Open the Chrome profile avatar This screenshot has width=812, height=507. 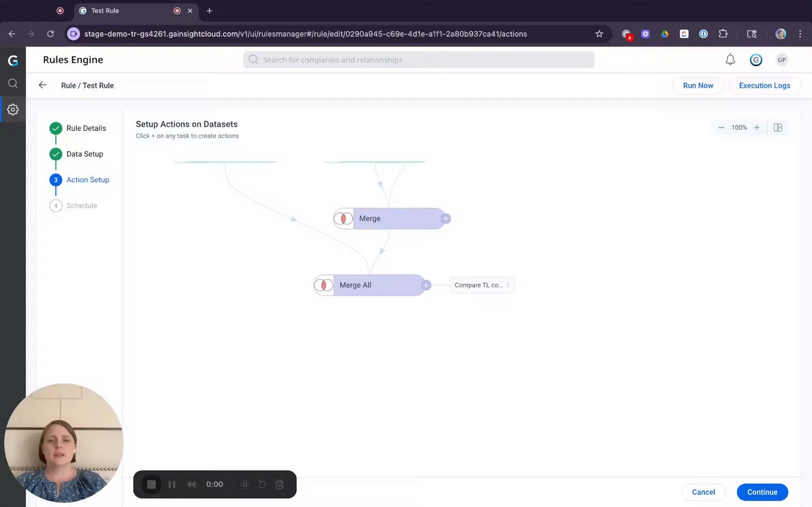[x=781, y=34]
